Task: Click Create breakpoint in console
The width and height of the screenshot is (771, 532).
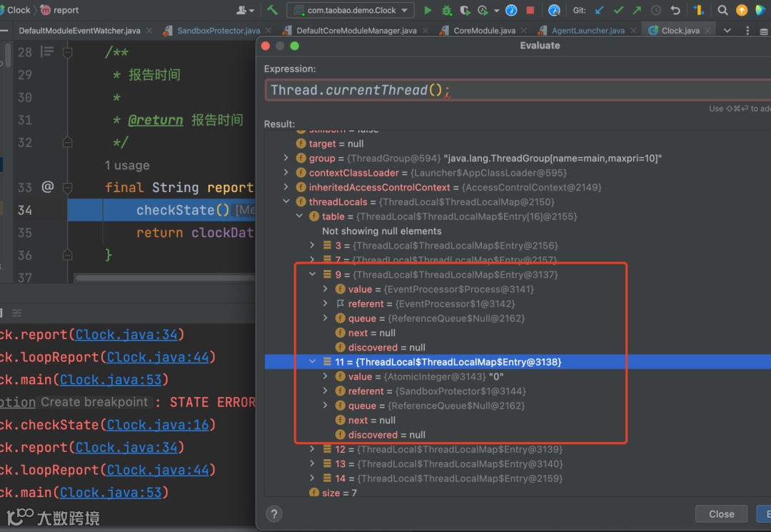Action: point(94,402)
